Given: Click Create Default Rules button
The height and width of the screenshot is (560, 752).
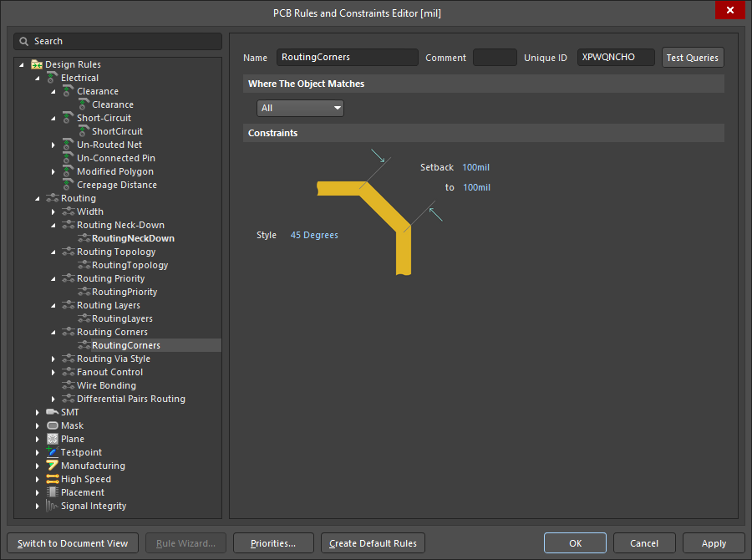Looking at the screenshot, I should (373, 543).
